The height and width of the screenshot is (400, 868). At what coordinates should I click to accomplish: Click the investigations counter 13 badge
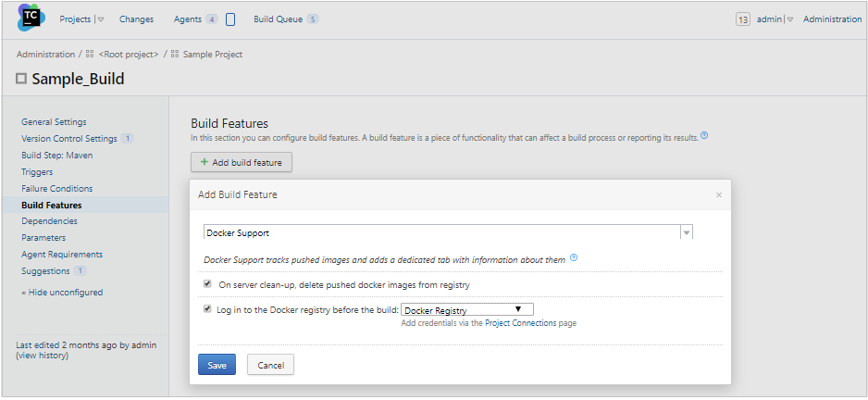pos(743,19)
